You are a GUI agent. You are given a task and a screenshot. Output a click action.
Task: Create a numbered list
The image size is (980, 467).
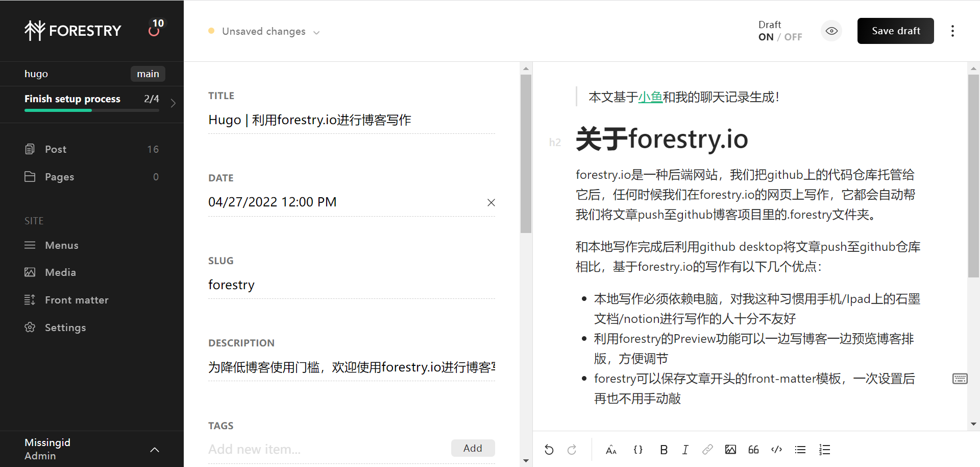[824, 450]
